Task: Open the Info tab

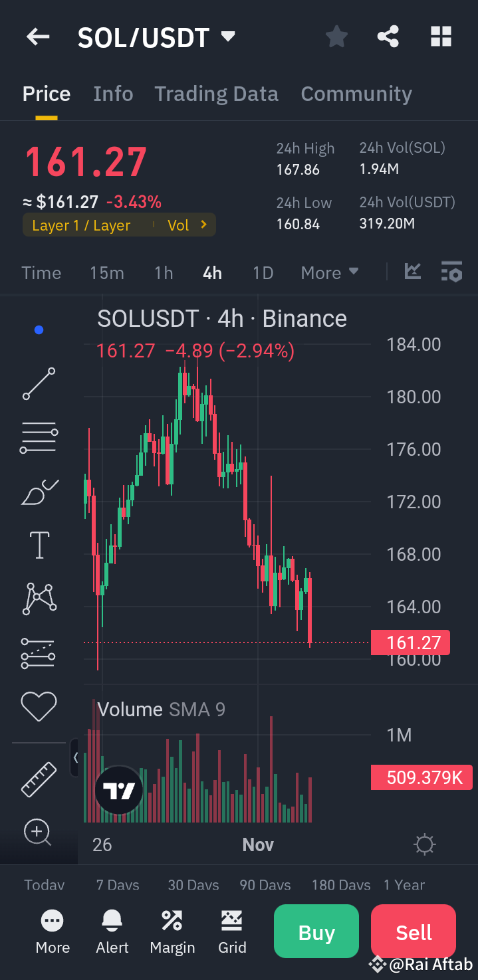Action: [x=112, y=94]
